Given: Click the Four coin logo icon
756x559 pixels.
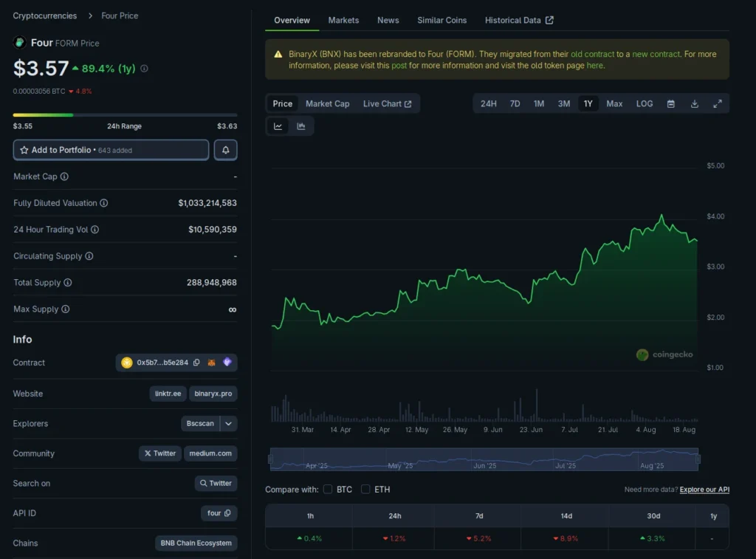Looking at the screenshot, I should [x=20, y=42].
